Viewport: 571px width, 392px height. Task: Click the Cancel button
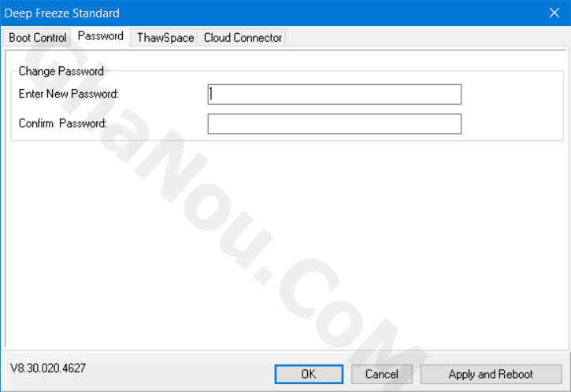tap(382, 374)
